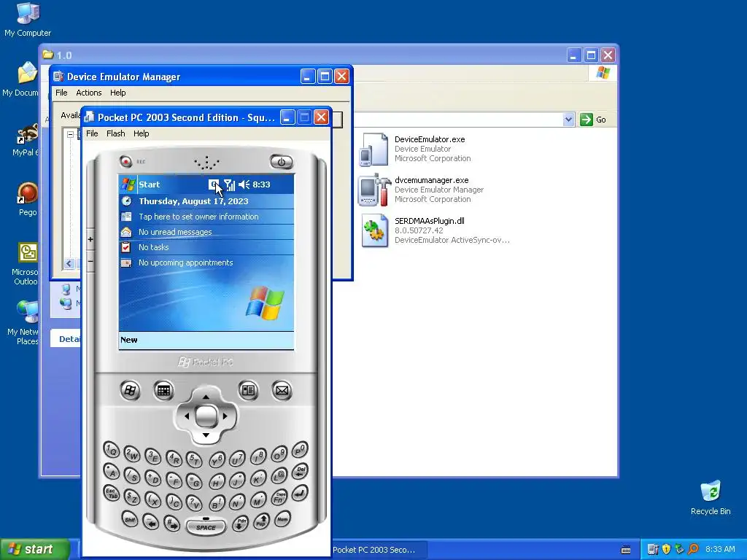Click the on-screen keyboard icon in taskbar

click(x=626, y=550)
